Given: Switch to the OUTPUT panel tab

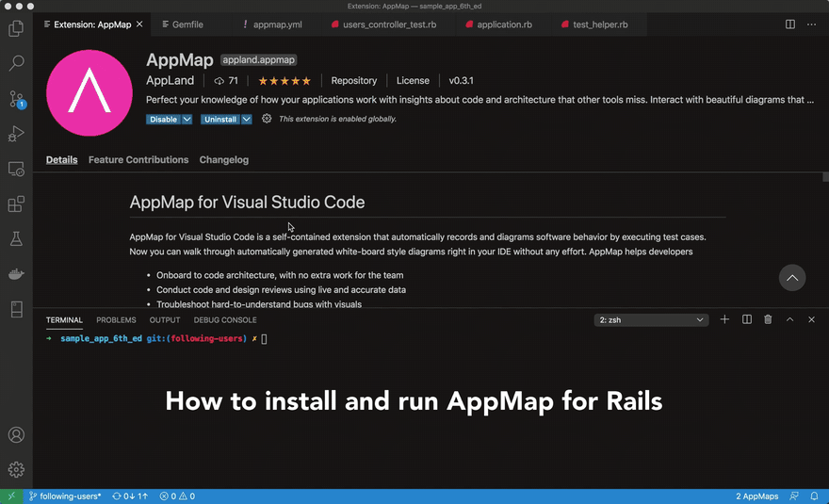Looking at the screenshot, I should [165, 320].
